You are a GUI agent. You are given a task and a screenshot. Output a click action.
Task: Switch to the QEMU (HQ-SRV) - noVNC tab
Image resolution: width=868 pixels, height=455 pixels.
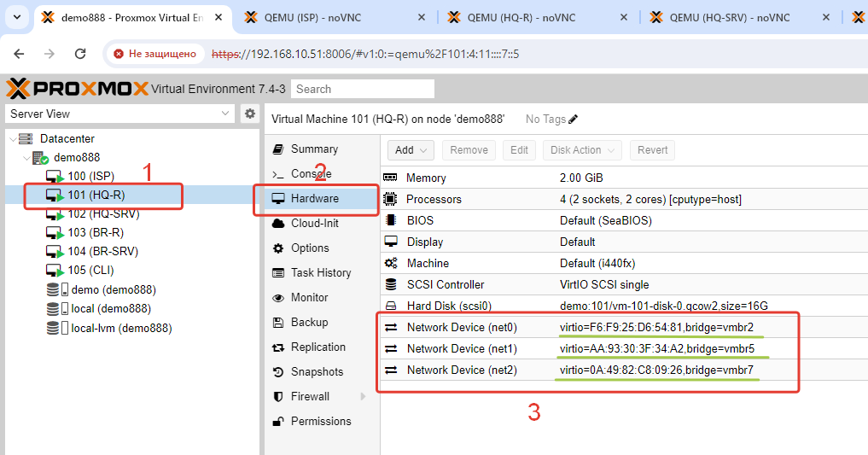[739, 18]
